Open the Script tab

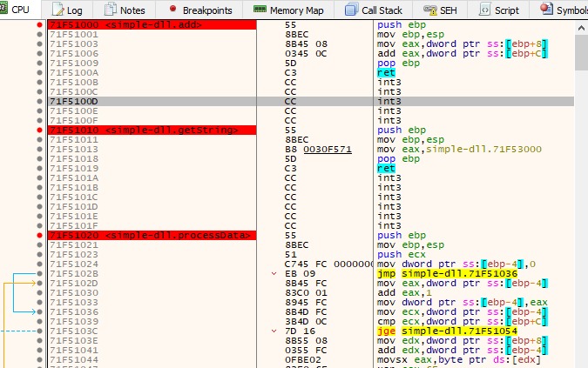pyautogui.click(x=499, y=10)
